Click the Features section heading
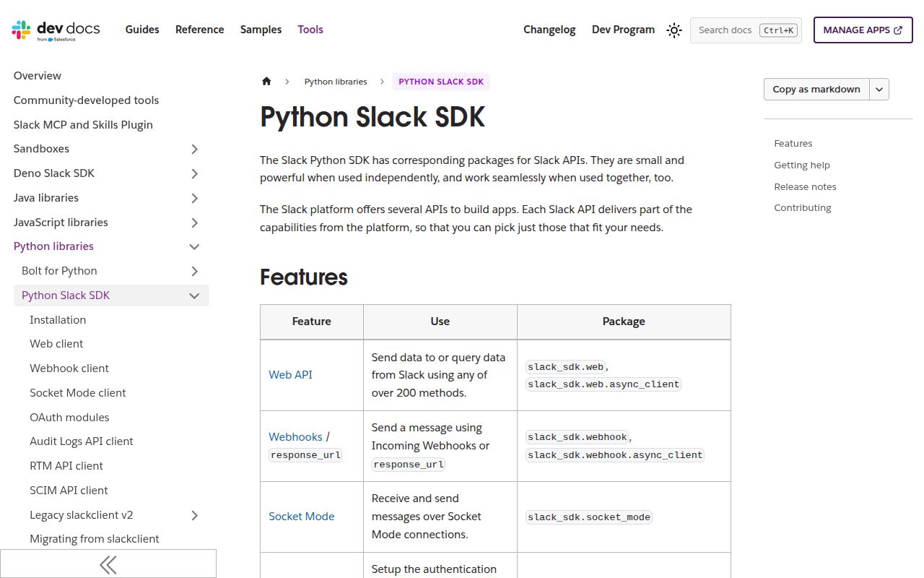 coord(304,277)
